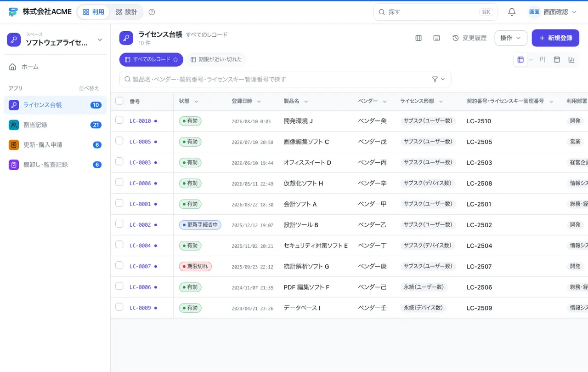Click the keyboard shortcuts icon
The image size is (588, 372).
[437, 38]
